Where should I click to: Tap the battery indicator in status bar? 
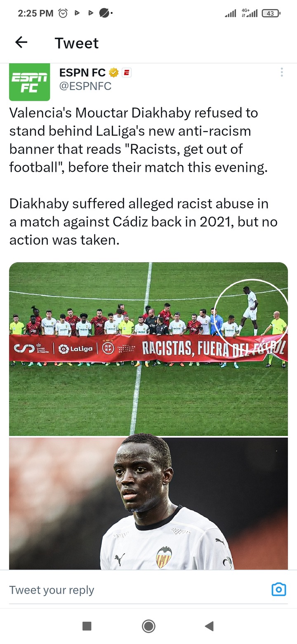tap(271, 13)
